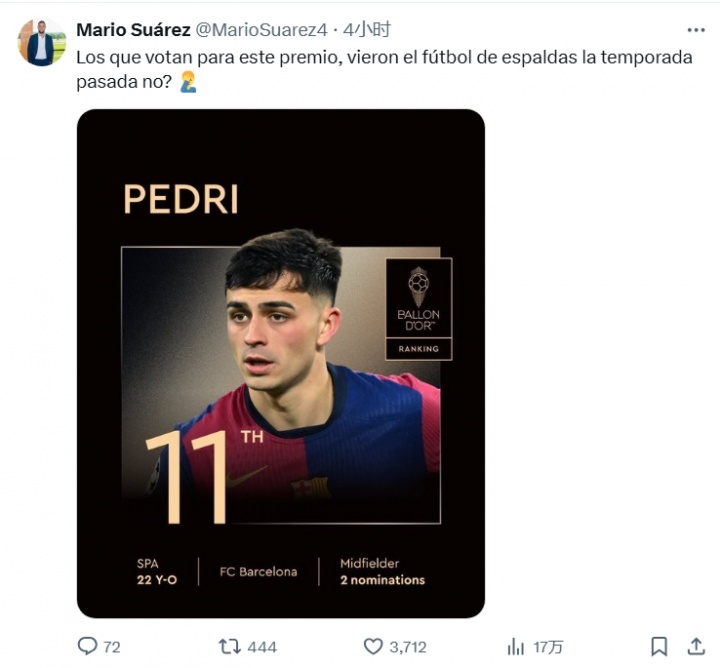The height and width of the screenshot is (668, 720).
Task: Click the Spanish tweet text body
Action: tap(384, 69)
